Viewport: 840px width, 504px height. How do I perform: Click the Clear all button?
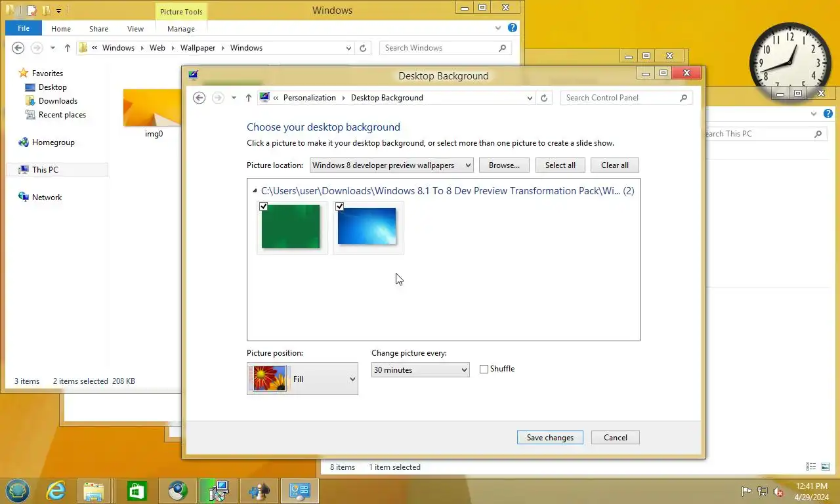(615, 165)
